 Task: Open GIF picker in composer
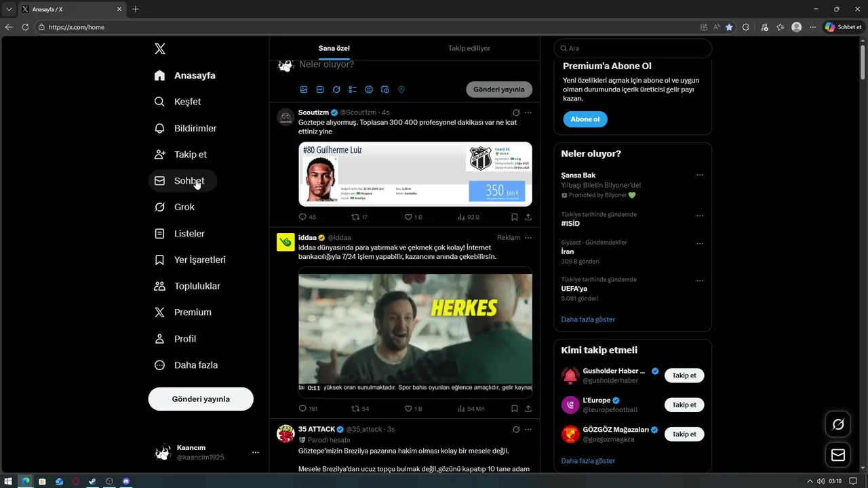pyautogui.click(x=320, y=89)
